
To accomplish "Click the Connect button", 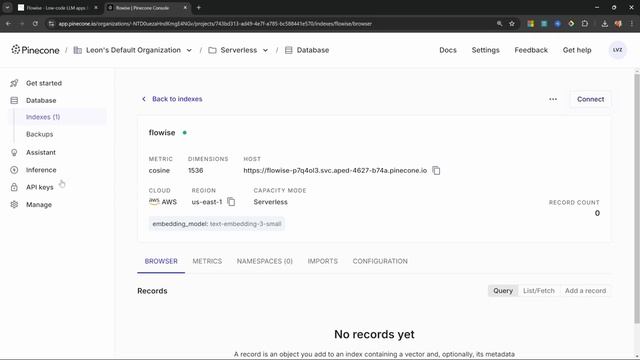I will [590, 99].
